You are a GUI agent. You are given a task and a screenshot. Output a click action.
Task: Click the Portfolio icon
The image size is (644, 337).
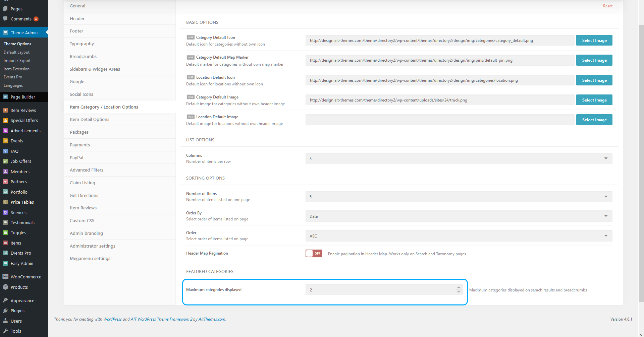[x=5, y=192]
